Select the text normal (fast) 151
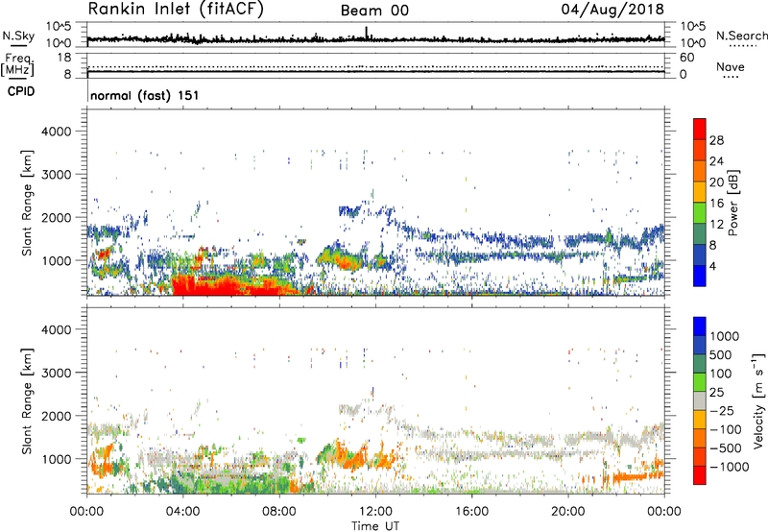768x532 pixels. pos(145,95)
